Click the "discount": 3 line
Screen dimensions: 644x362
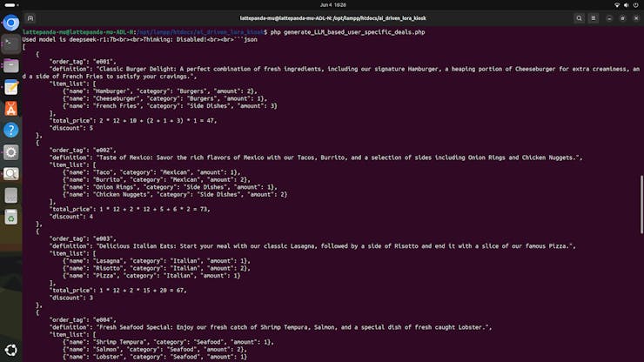tap(71, 298)
